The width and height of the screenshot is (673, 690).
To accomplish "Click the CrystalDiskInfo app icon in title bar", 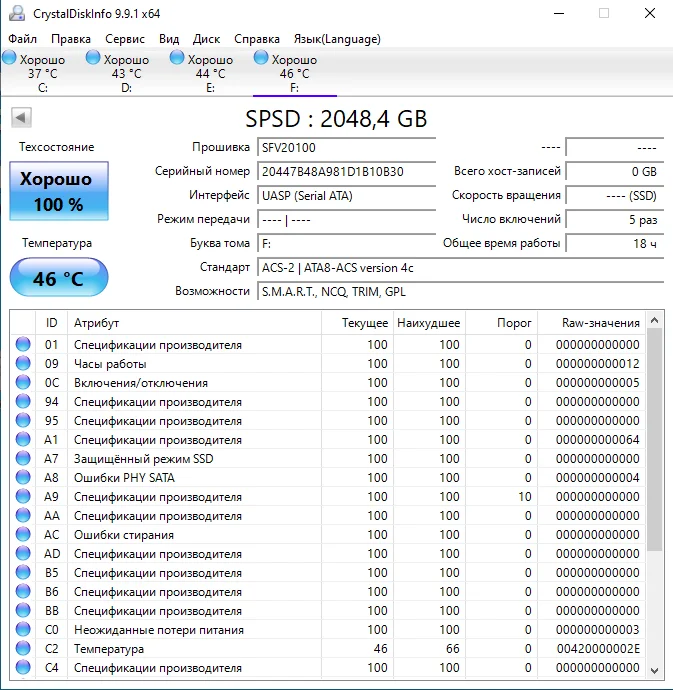I will point(17,13).
